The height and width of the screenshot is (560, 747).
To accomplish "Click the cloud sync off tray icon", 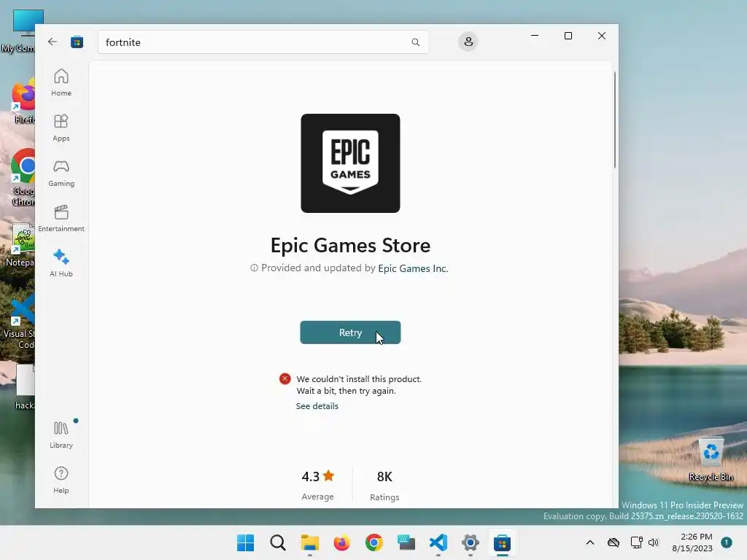I will tap(614, 542).
